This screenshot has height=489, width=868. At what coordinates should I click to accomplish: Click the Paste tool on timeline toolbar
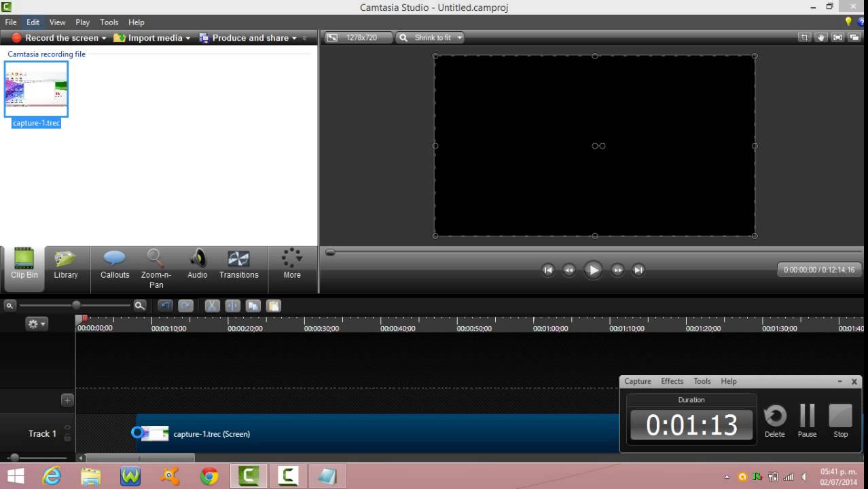click(x=273, y=306)
